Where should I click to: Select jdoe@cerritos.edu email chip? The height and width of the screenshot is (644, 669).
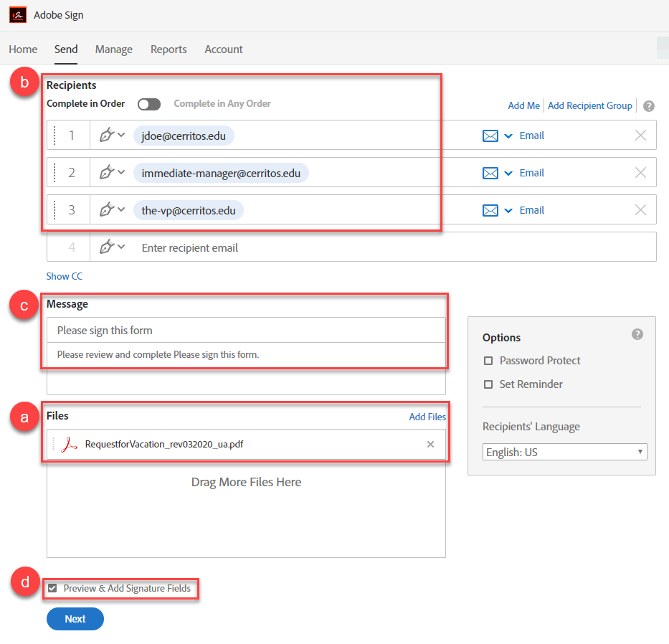(x=184, y=136)
